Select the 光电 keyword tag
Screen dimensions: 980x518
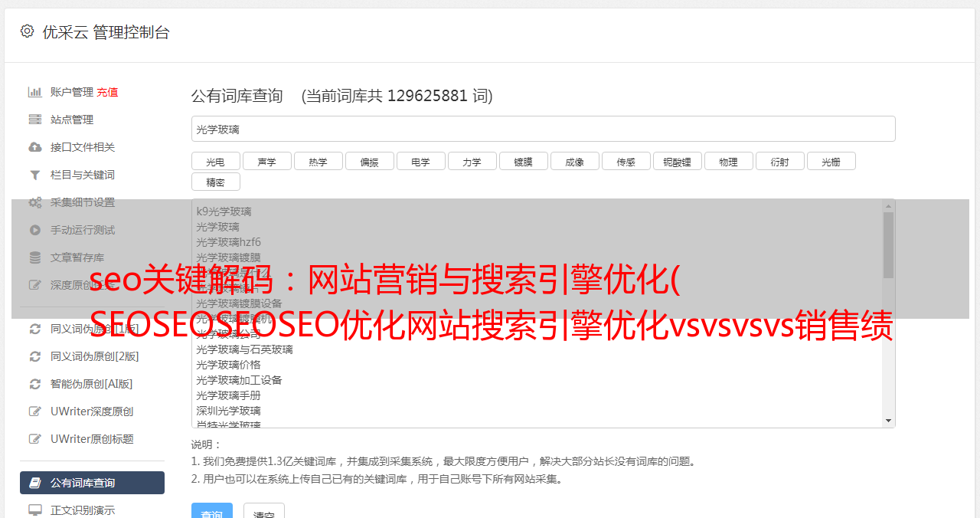point(215,161)
